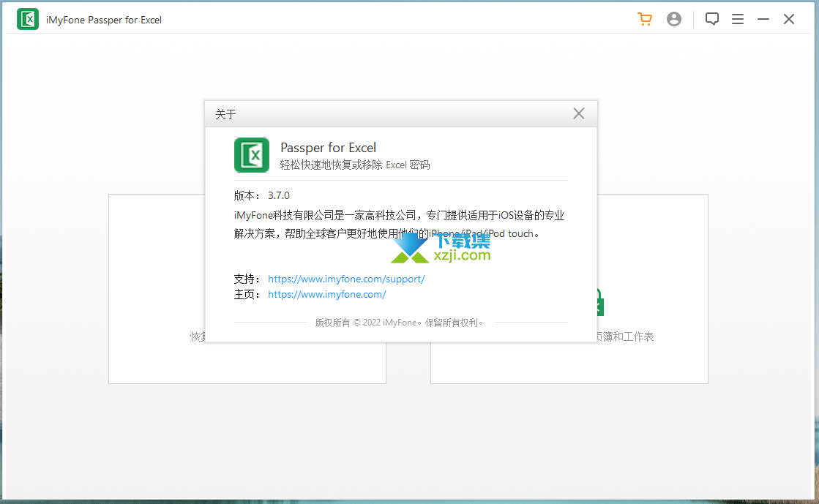This screenshot has height=504, width=819.
Task: Close the iMyFone Passper main window
Action: click(x=789, y=19)
